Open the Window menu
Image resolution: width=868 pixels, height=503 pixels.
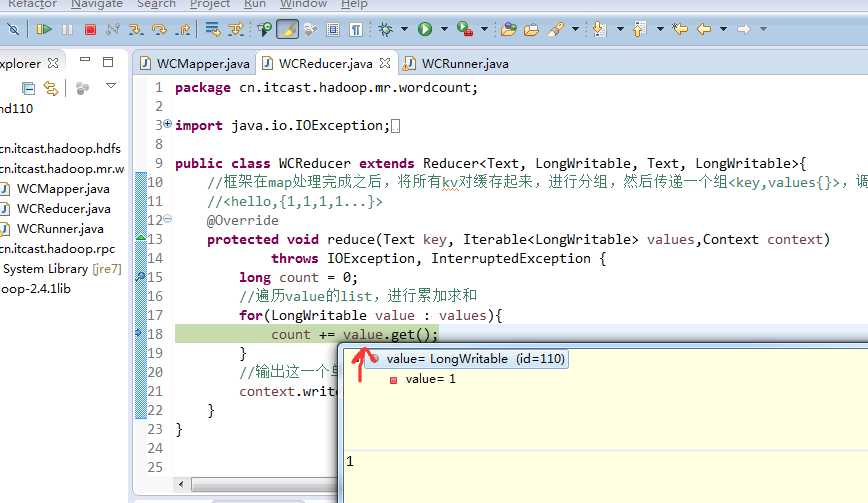[303, 4]
